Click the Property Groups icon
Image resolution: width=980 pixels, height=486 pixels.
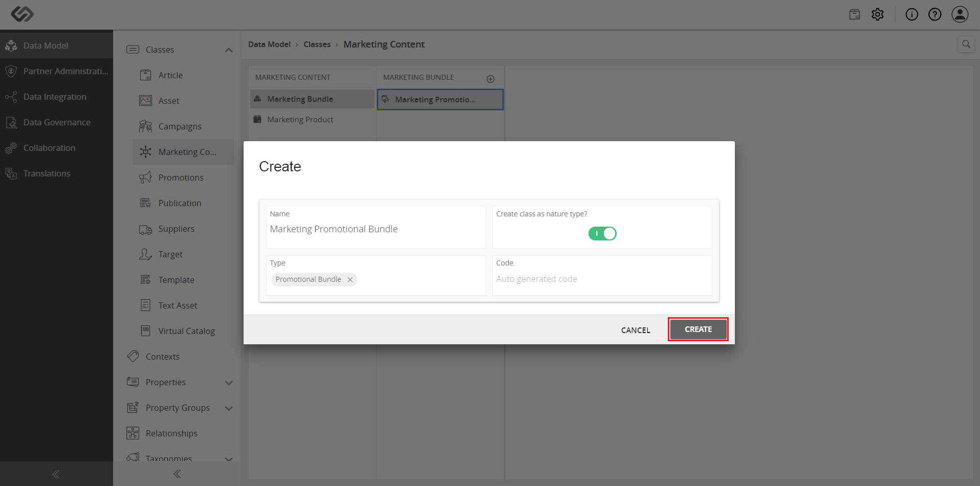click(x=133, y=408)
